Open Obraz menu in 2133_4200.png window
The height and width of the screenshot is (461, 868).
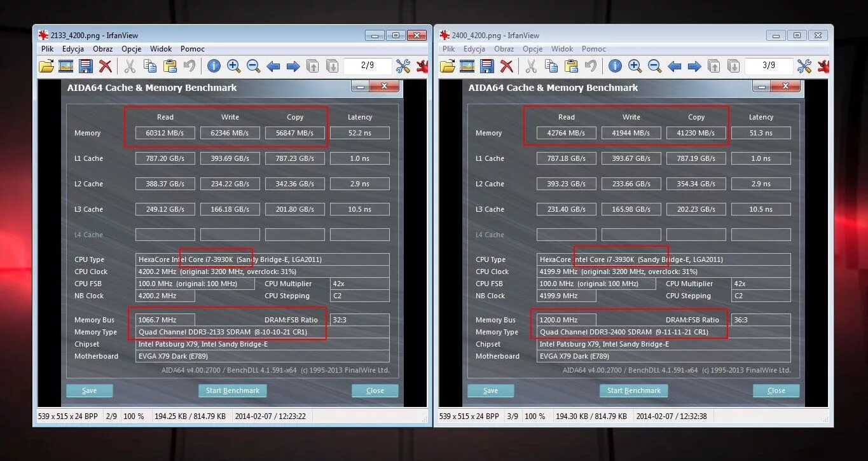pyautogui.click(x=102, y=49)
